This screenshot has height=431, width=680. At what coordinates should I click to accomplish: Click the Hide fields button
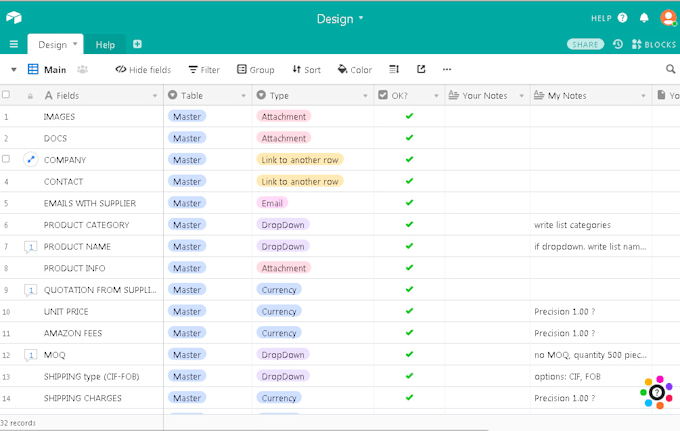pyautogui.click(x=143, y=70)
